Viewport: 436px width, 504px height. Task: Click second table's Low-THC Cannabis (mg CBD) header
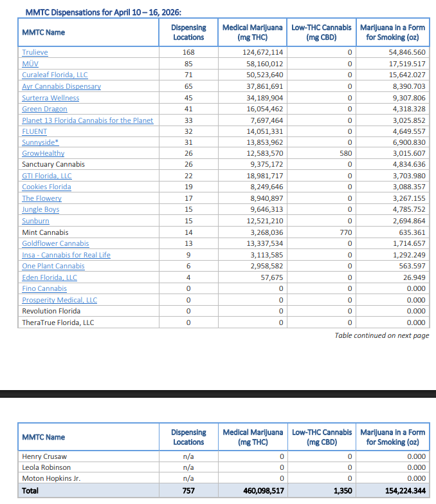click(x=322, y=437)
